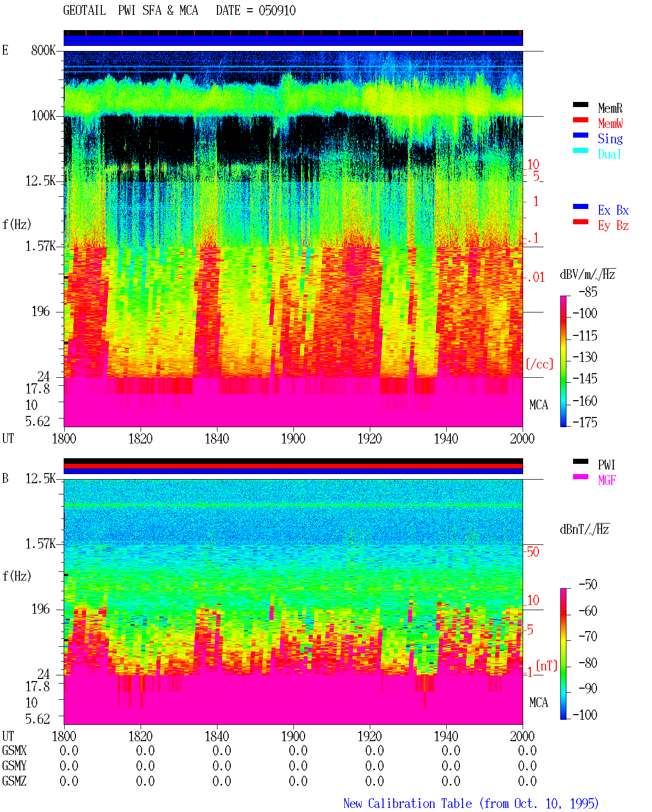Click the dBnT/√Hz unit label
Viewport: 652px width, 812px height.
pyautogui.click(x=585, y=529)
